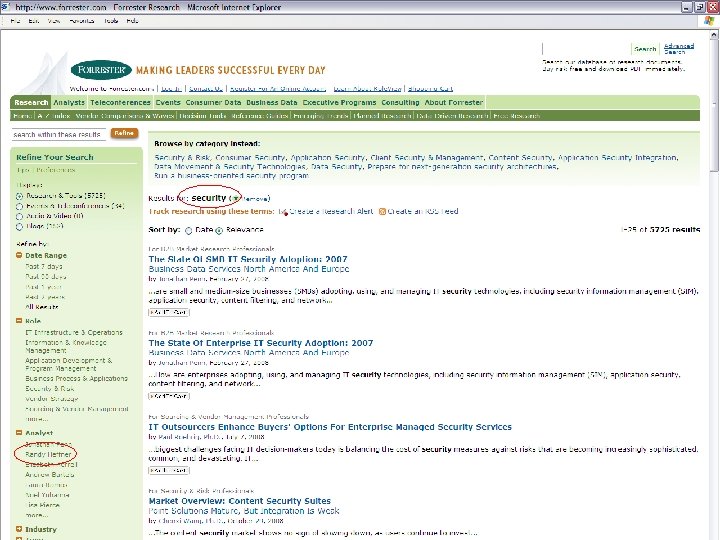
Task: Open IT Outsourcers Enhance Buyers' Options report
Action: (x=330, y=427)
